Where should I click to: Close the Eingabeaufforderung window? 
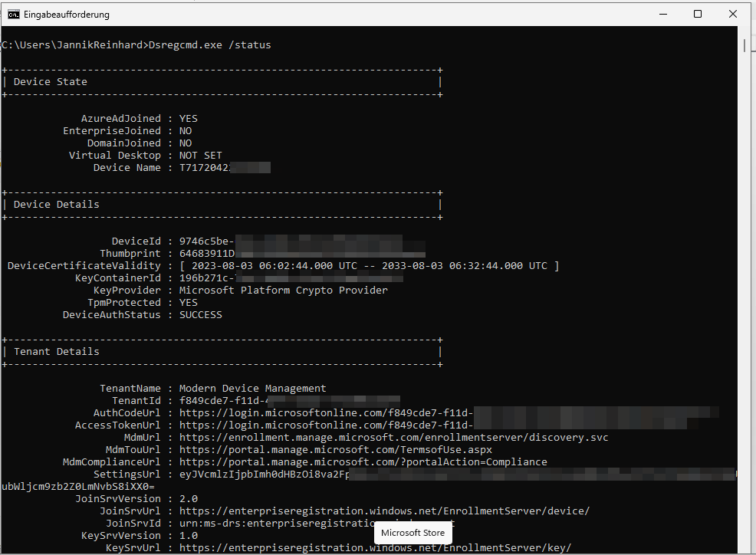click(734, 14)
